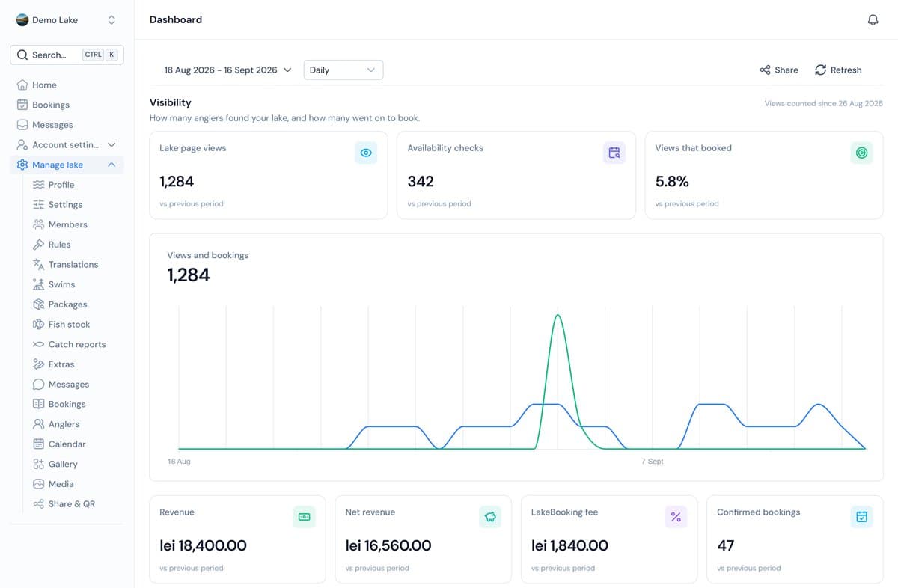Click the CTRL keyboard shortcut badge

point(93,55)
